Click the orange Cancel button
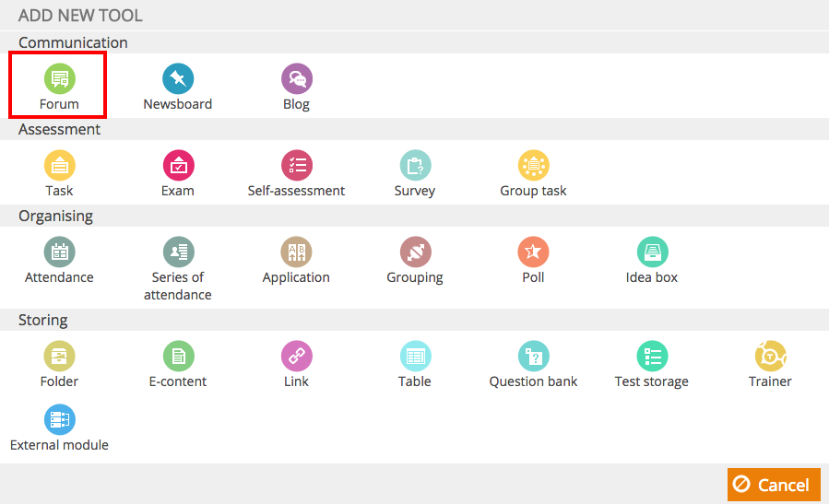 [x=774, y=485]
